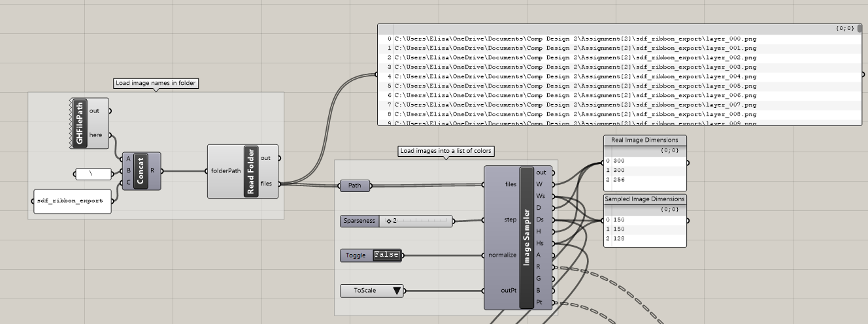The height and width of the screenshot is (324, 868).
Task: Click the files output of Read Folder
Action: click(x=266, y=184)
